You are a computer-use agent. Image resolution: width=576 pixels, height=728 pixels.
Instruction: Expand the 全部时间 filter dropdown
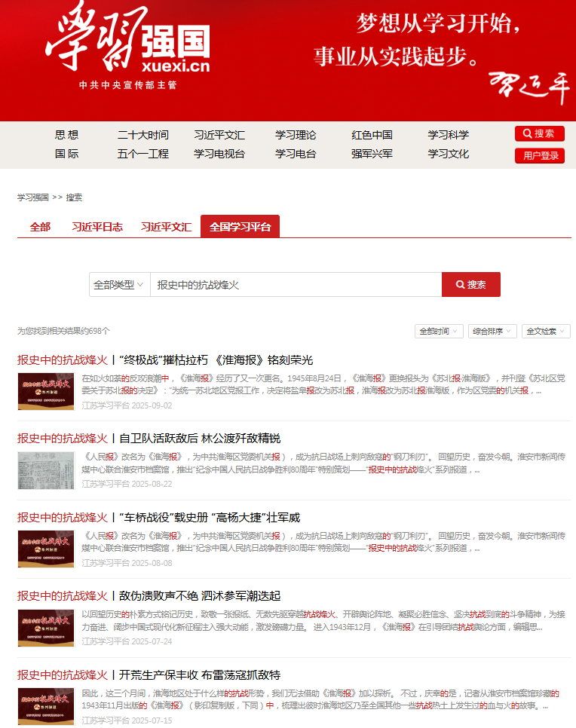pyautogui.click(x=439, y=331)
